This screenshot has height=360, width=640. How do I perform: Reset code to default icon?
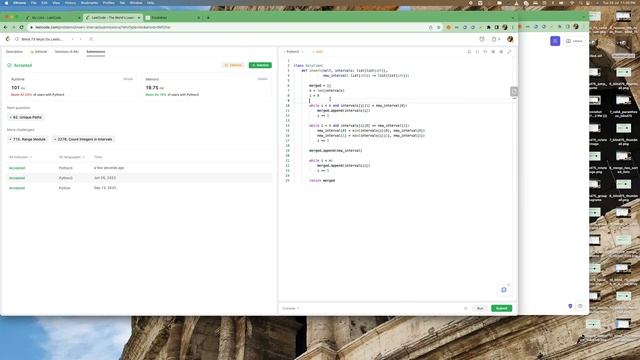485,52
